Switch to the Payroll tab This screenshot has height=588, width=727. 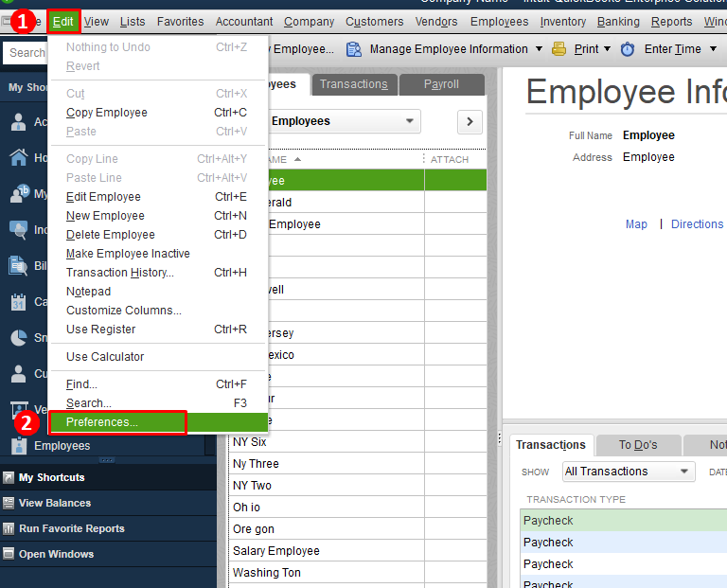click(x=441, y=84)
